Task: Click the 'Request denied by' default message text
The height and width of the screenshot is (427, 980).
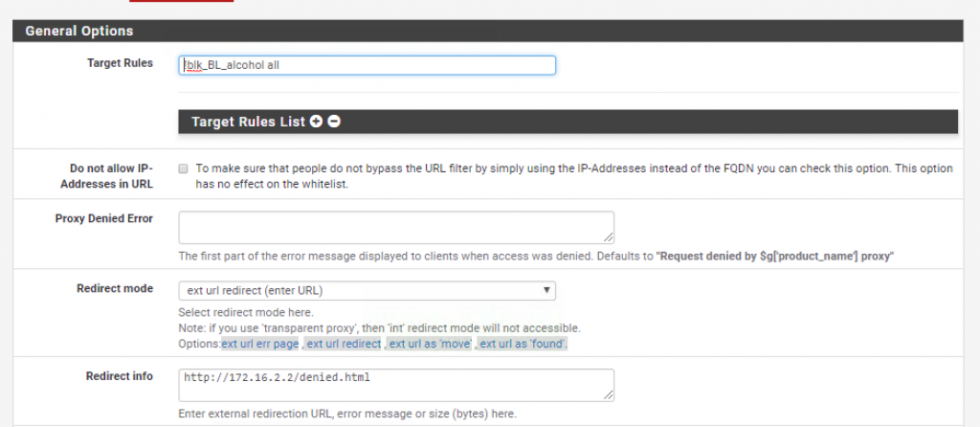Action: 777,257
